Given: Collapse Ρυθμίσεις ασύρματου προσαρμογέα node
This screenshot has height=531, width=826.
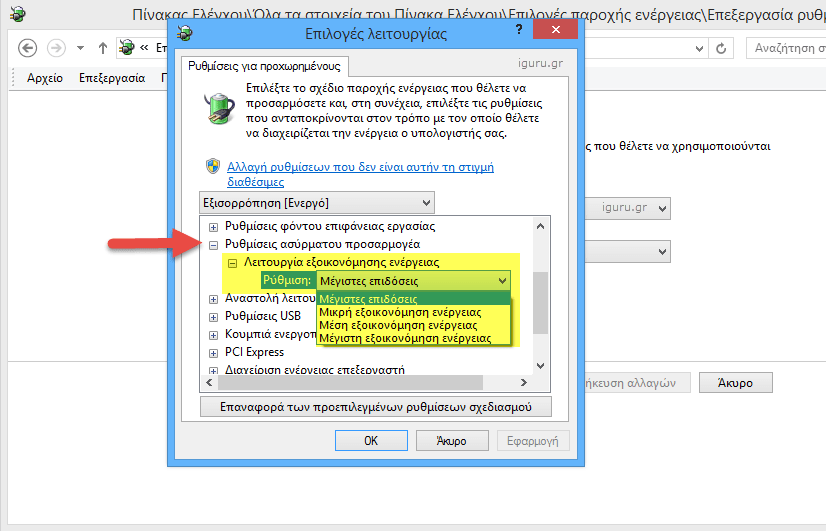Looking at the screenshot, I should 214,244.
